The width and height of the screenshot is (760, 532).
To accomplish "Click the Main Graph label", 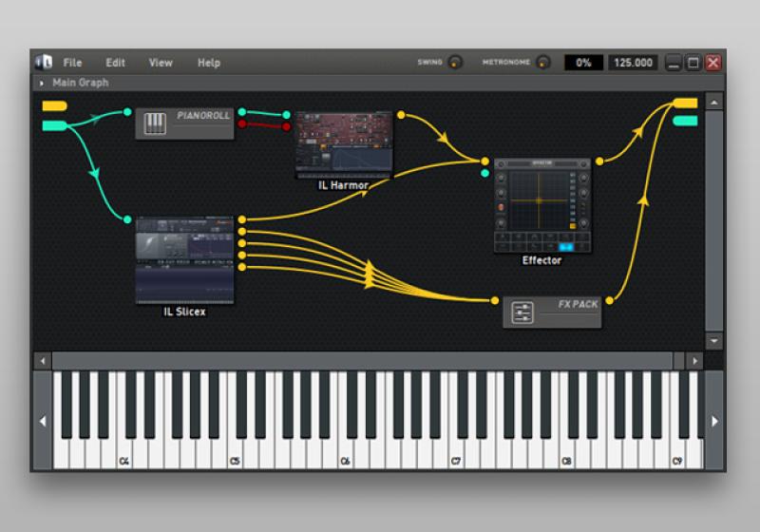I will pos(81,83).
